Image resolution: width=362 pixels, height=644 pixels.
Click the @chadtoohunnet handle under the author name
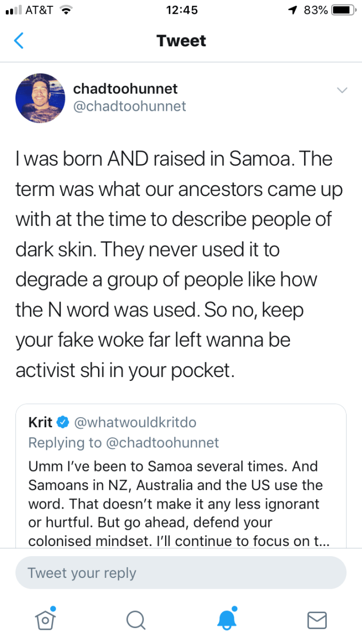(x=129, y=107)
